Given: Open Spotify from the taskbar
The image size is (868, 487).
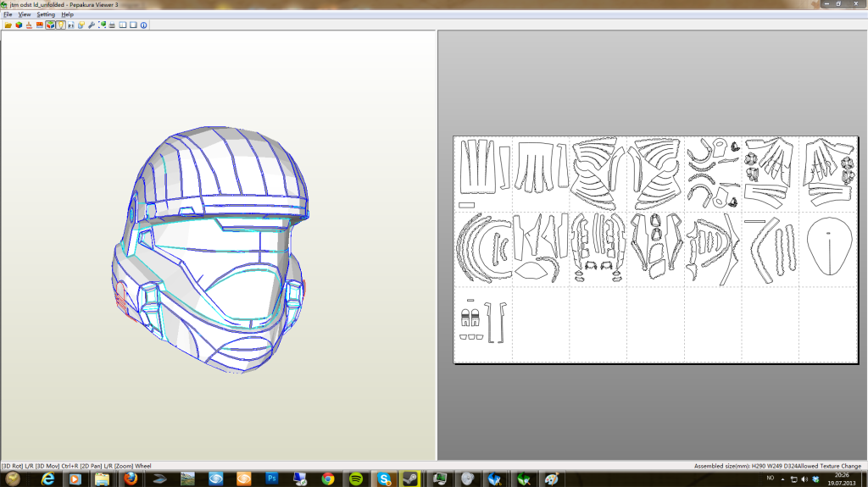Looking at the screenshot, I should 356,479.
